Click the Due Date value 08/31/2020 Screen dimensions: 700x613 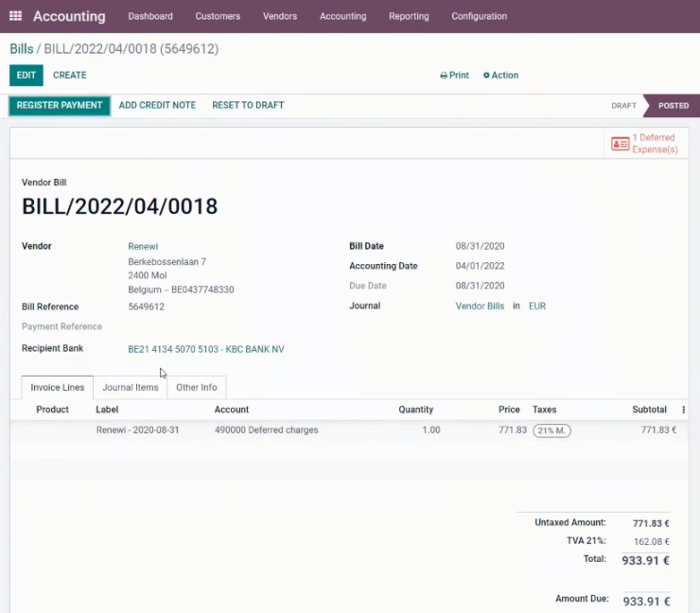click(480, 286)
